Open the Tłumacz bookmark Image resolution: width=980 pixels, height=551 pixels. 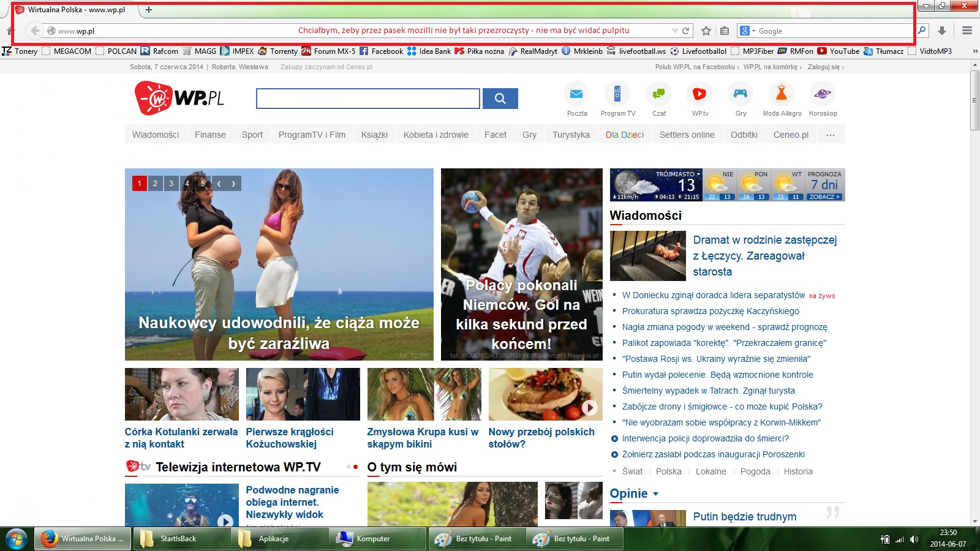pyautogui.click(x=883, y=51)
